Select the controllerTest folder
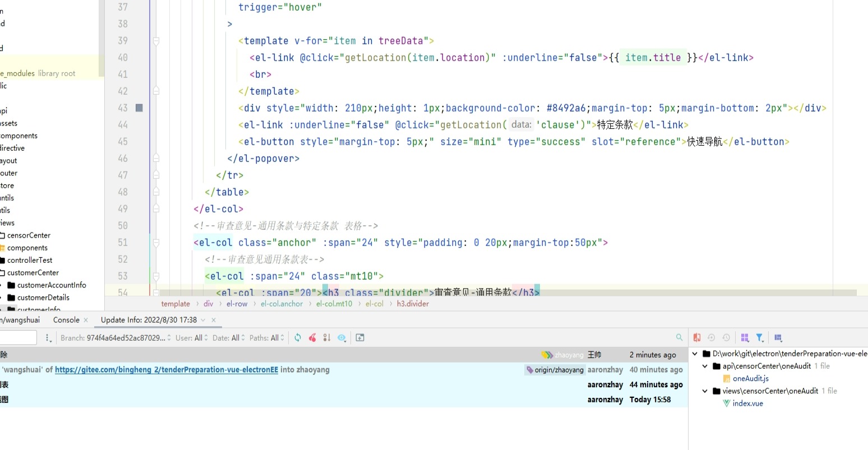 click(30, 261)
